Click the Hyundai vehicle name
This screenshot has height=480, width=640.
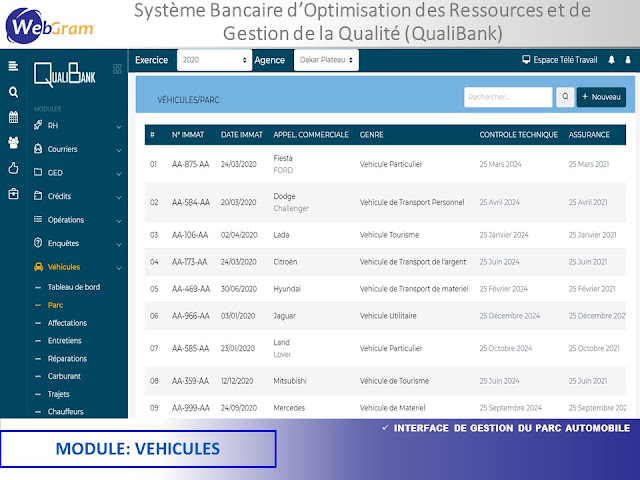click(287, 289)
